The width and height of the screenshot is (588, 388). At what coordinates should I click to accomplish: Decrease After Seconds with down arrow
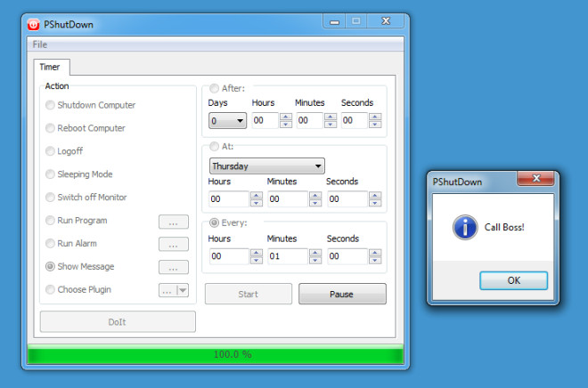[x=375, y=125]
